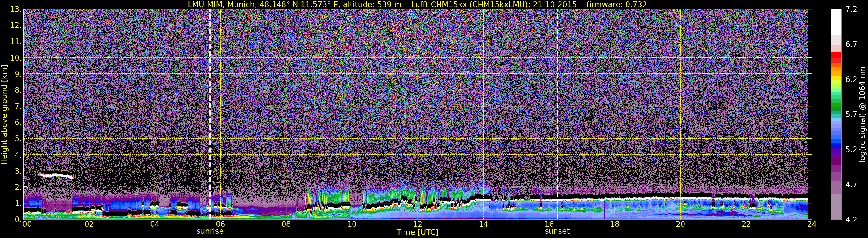Viewport: 868px width, 238px height.
Task: Click the sunset label below the axis
Action: [557, 231]
